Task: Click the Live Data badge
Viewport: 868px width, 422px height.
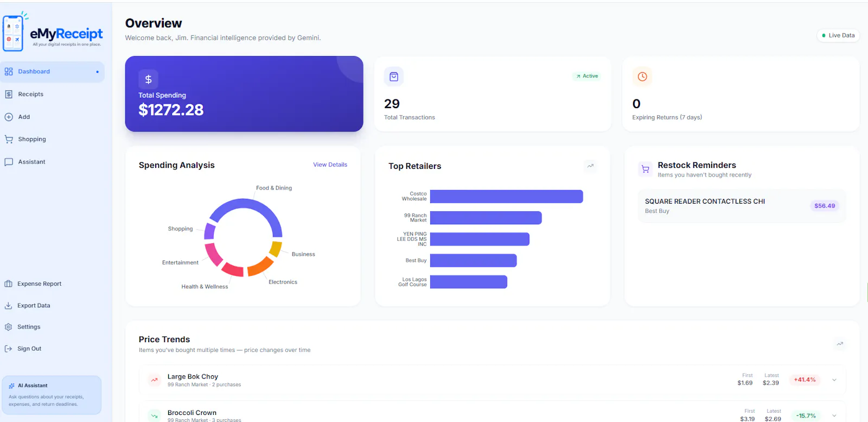Action: pyautogui.click(x=838, y=35)
